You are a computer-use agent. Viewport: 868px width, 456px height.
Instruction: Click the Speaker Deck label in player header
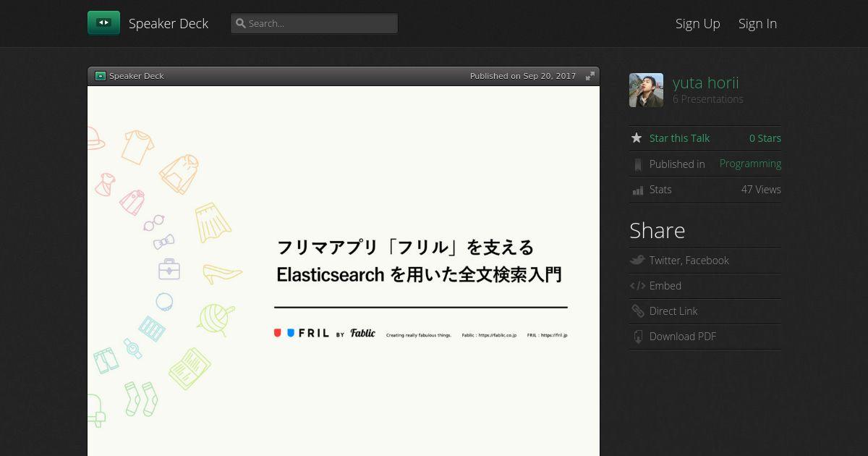137,76
